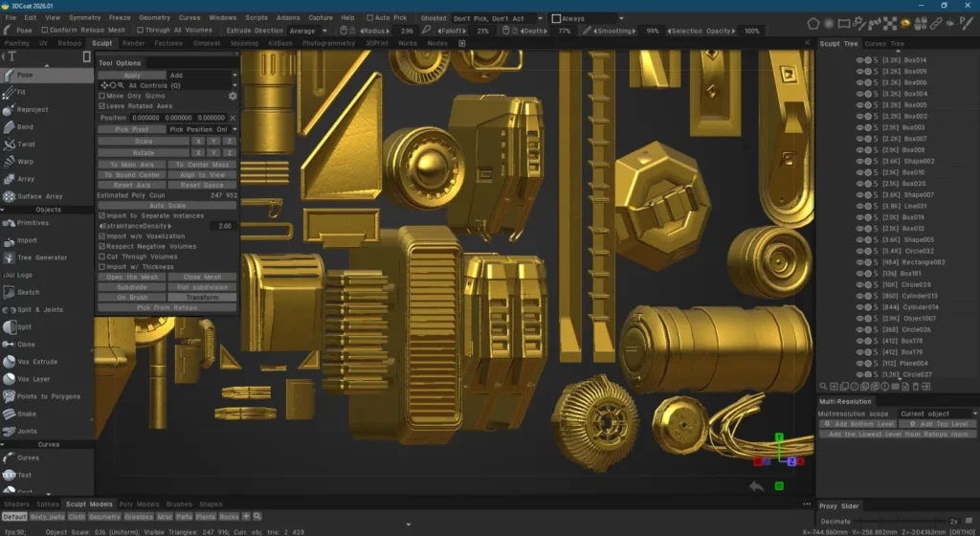
Task: Click the ExtraIntanceDensity value field
Action: [223, 226]
